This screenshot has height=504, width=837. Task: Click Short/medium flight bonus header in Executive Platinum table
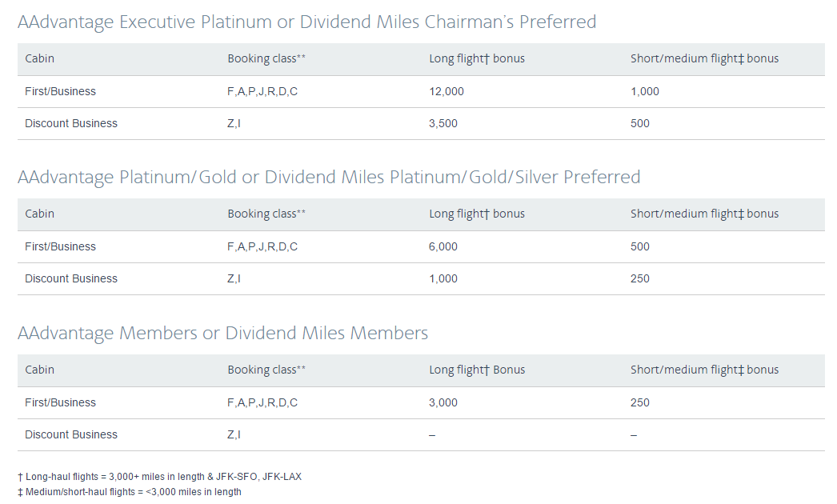pos(704,58)
